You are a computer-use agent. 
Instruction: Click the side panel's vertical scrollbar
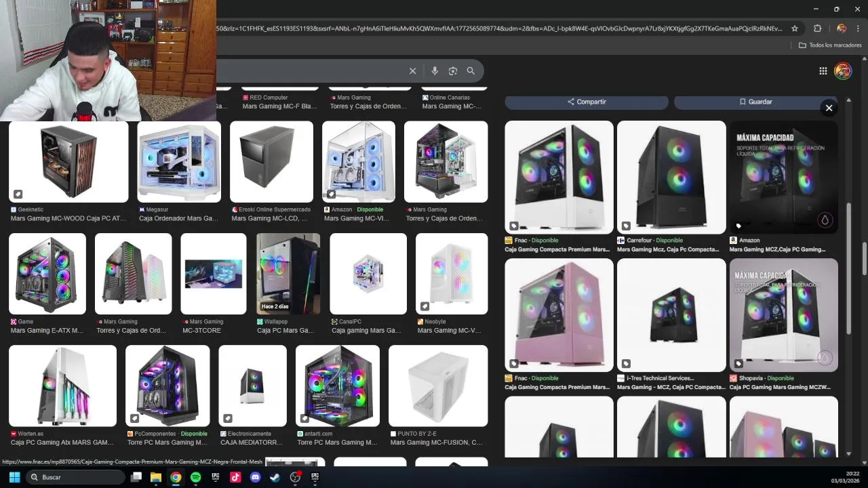tap(848, 267)
